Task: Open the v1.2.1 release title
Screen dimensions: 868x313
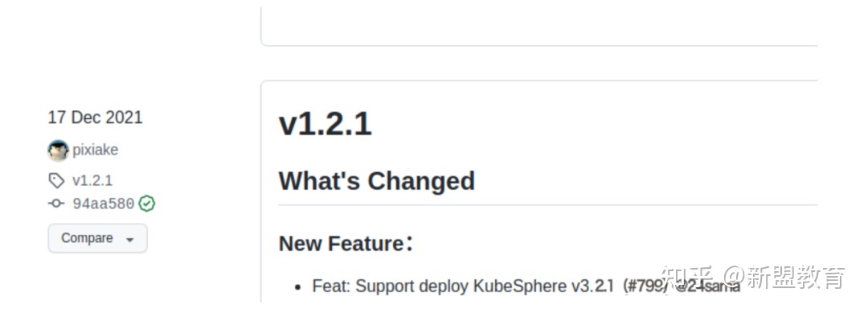Action: click(325, 124)
